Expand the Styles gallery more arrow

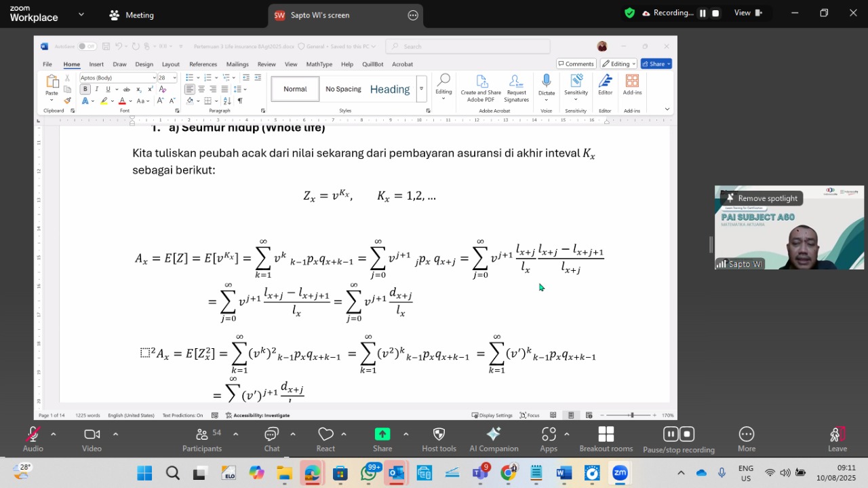[421, 89]
